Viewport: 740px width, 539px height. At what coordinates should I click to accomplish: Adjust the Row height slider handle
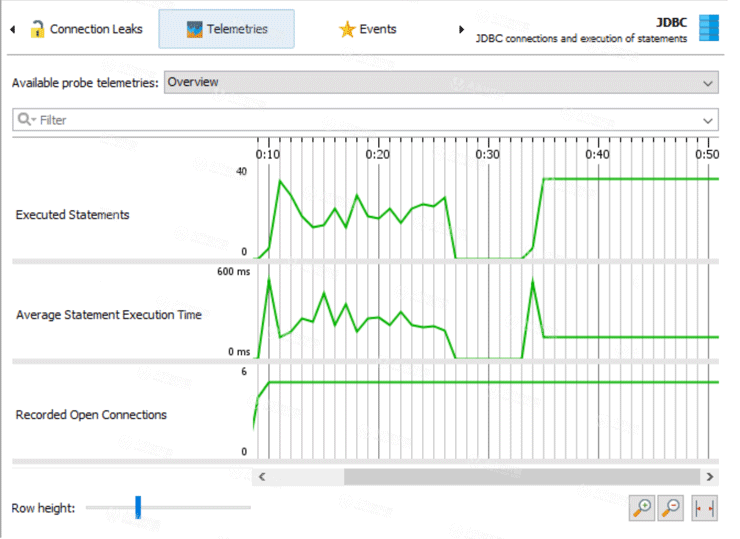[x=138, y=508]
